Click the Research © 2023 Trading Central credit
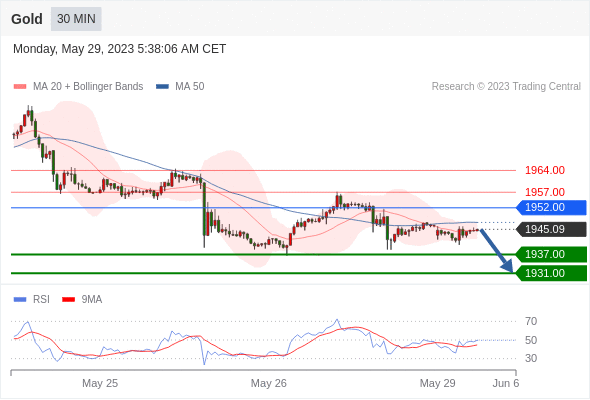Image resolution: width=590 pixels, height=400 pixels. (506, 87)
